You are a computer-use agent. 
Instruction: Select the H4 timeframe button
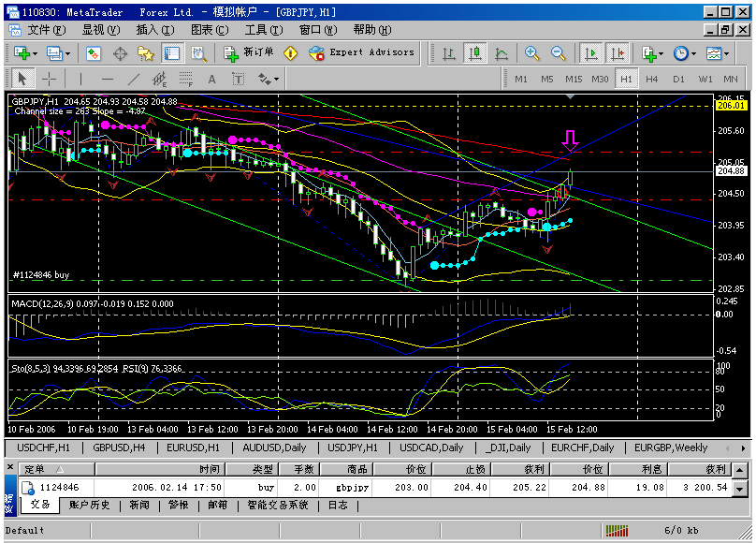click(x=651, y=79)
